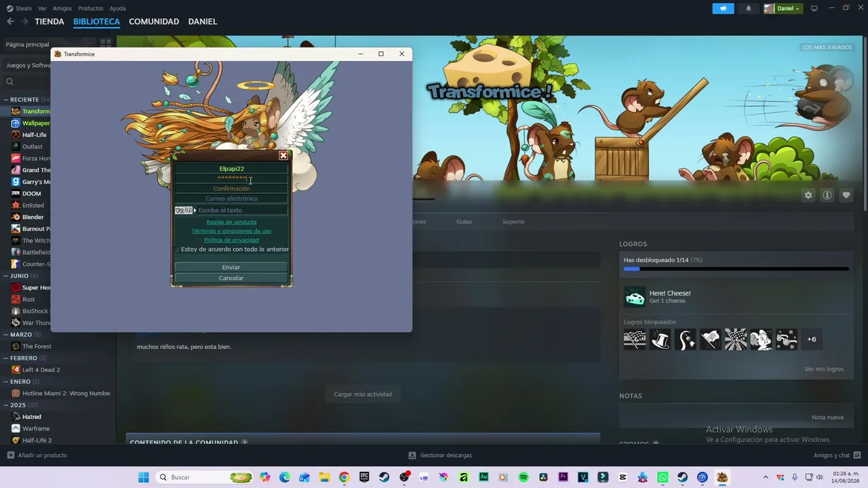Open the Daniel account dropdown
Viewport: 868px width, 488px height.
[783, 8]
